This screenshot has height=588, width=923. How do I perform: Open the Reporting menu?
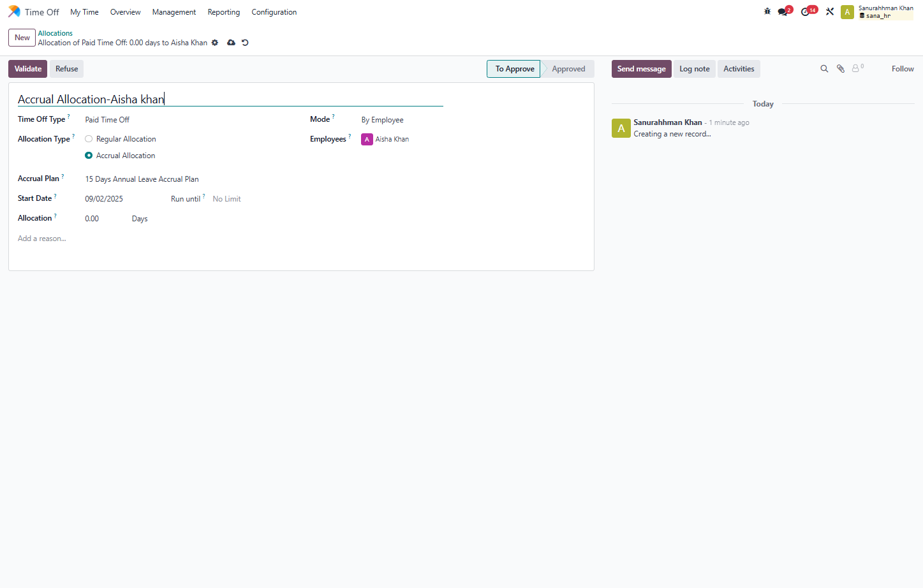(224, 12)
